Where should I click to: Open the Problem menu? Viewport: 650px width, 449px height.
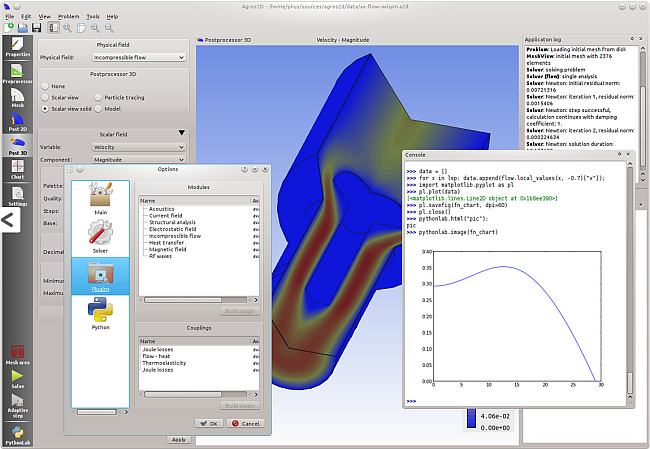68,16
